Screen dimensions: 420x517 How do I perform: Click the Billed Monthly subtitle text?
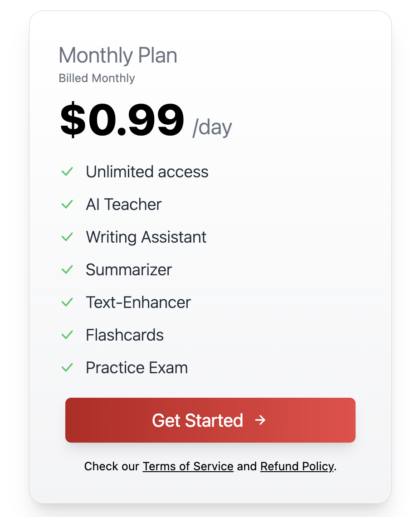coord(97,78)
